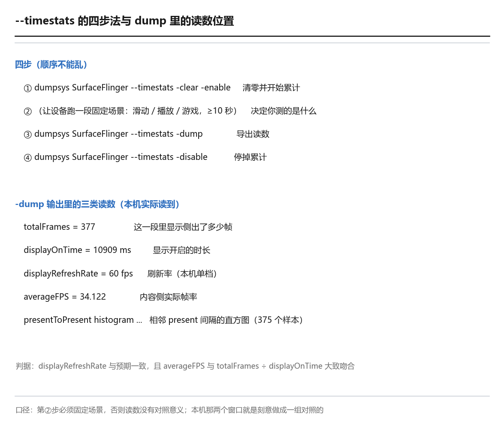
Task: Click the note '显示开启的时长'
Action: click(181, 250)
